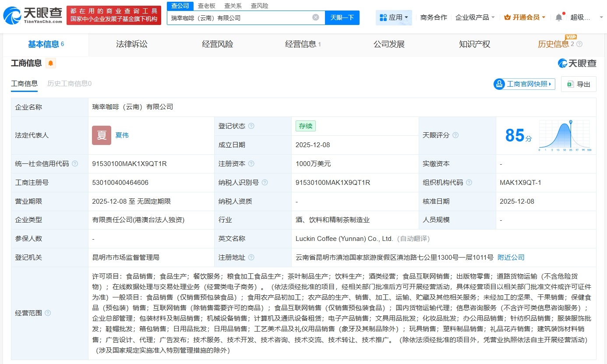Click legal representative 夏伟 link

[x=121, y=135]
